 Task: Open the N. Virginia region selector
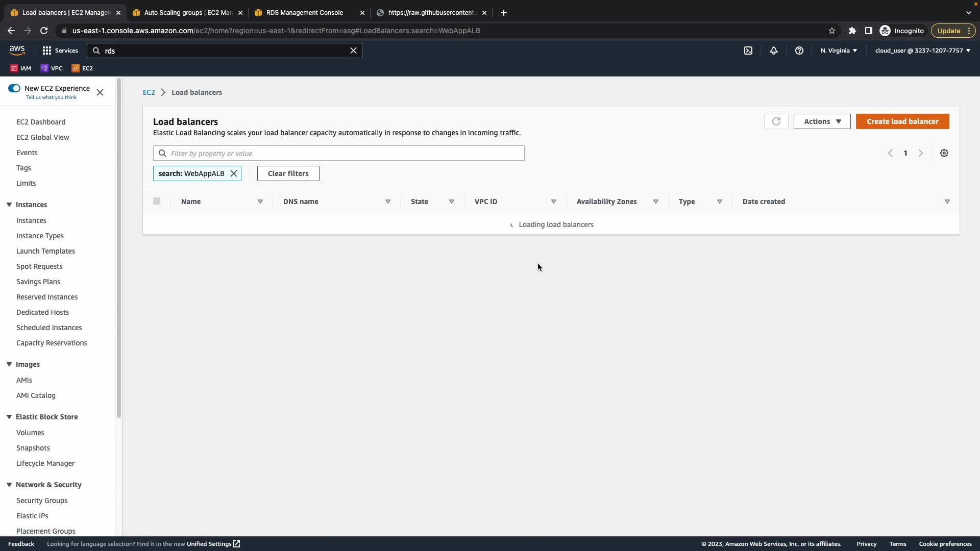click(x=839, y=51)
